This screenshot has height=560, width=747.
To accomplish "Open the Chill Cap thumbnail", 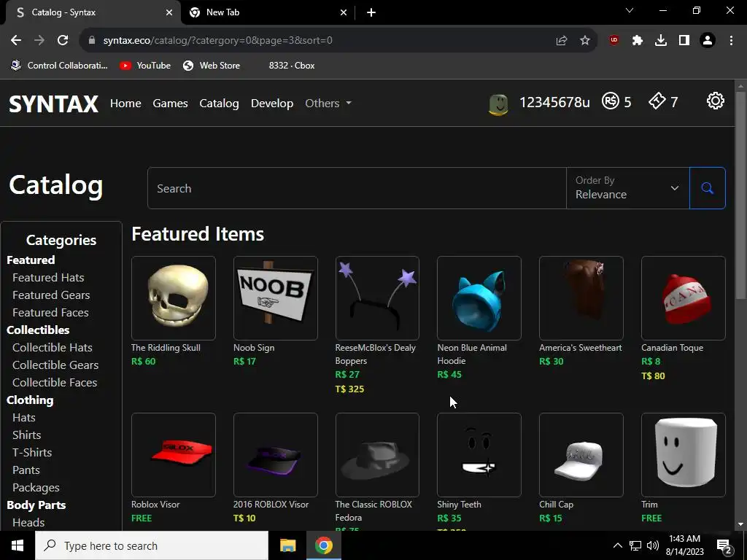I will [x=581, y=455].
